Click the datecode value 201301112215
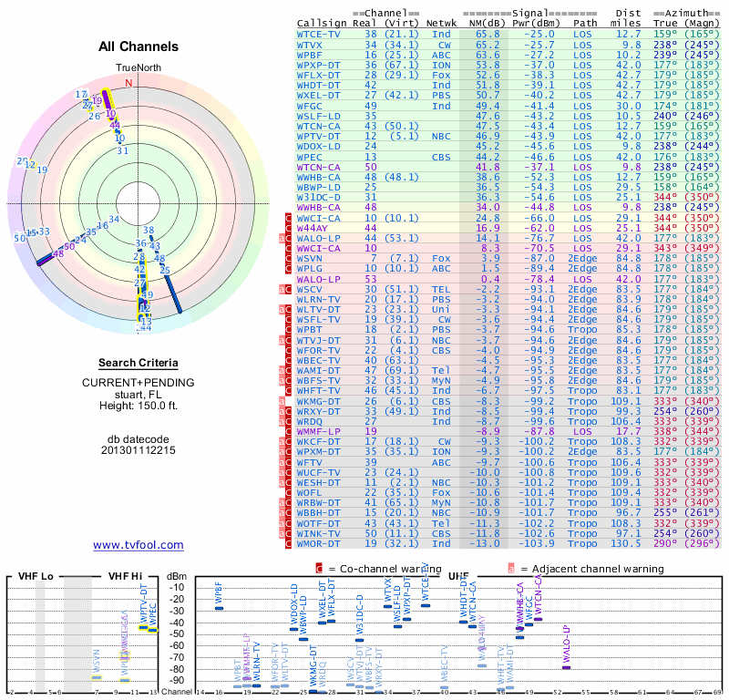Image resolution: width=729 pixels, height=700 pixels. (139, 450)
